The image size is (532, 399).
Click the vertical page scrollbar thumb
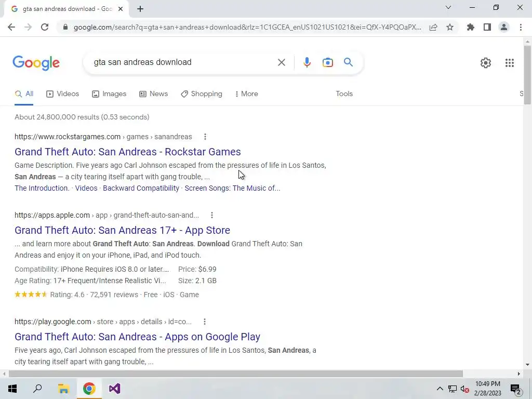point(527,75)
